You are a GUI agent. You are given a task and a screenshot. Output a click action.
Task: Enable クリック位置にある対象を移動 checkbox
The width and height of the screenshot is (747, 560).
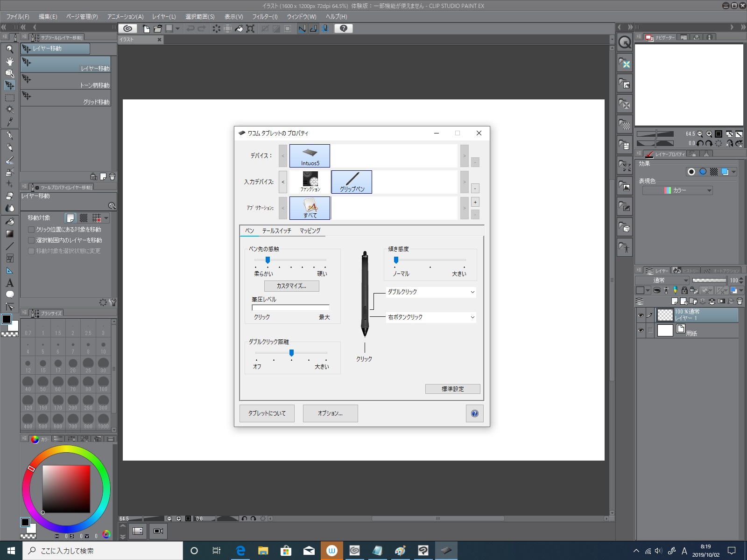pos(31,230)
